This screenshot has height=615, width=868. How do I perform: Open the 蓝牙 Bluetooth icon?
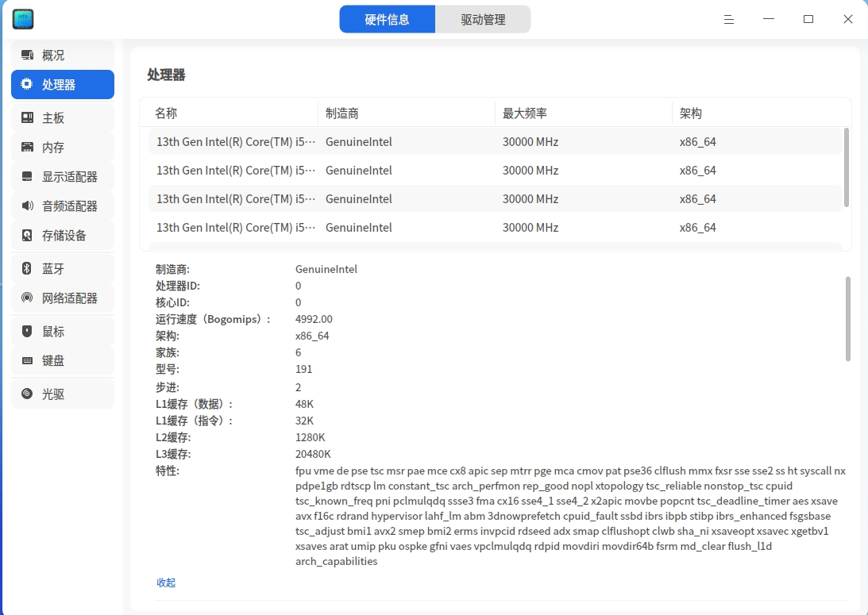pos(26,268)
